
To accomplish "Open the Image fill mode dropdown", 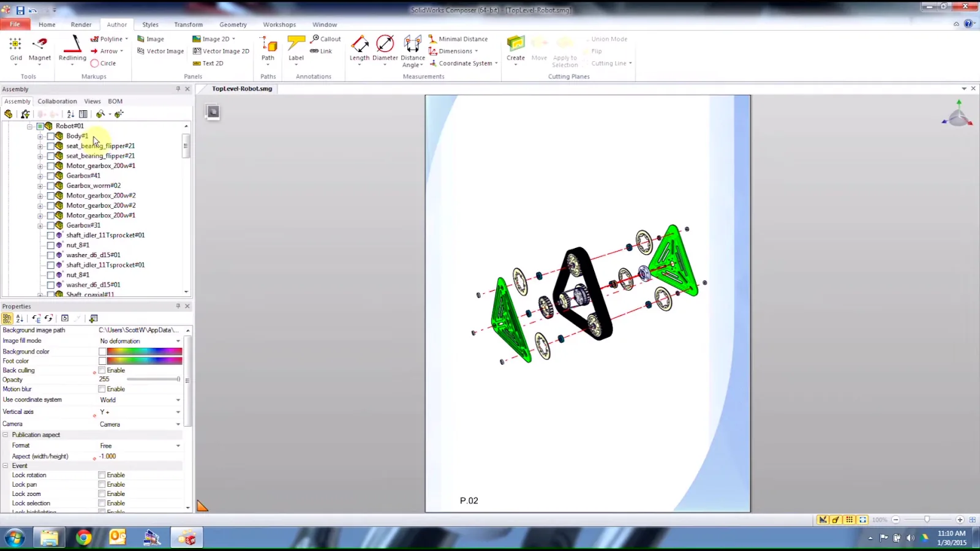I will (178, 341).
